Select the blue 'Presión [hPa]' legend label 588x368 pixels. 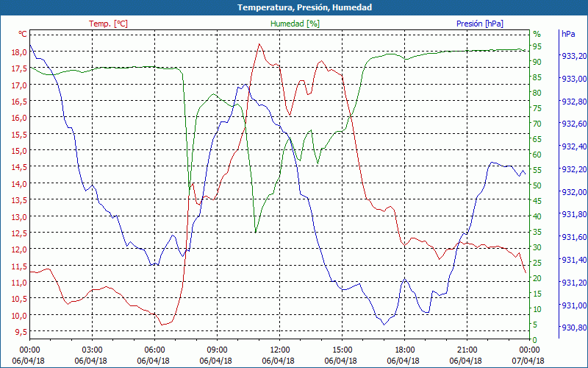click(x=480, y=24)
